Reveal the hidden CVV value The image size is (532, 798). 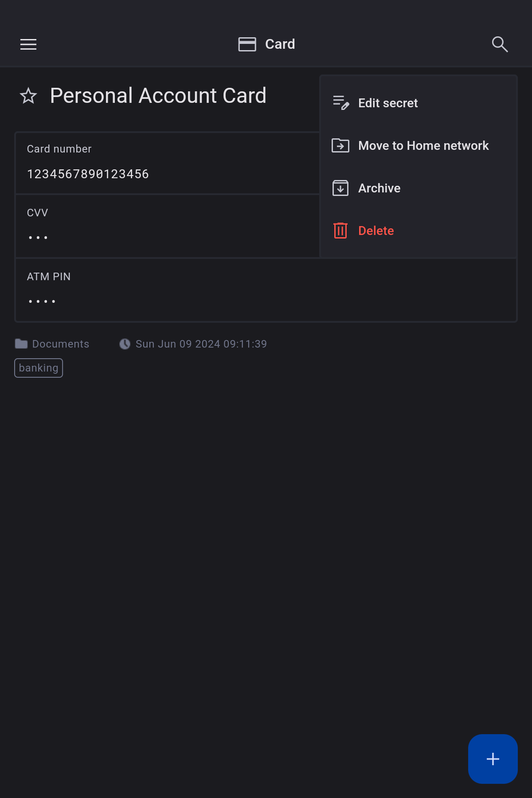(x=38, y=238)
